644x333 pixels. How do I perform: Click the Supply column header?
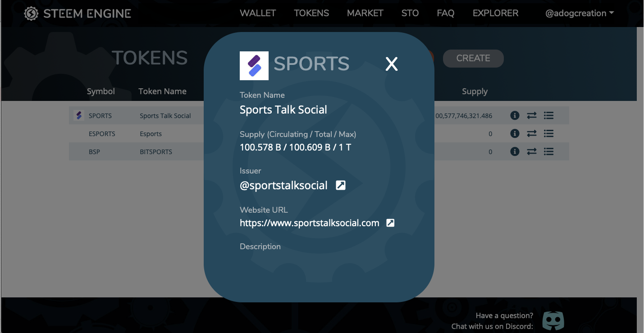coord(475,92)
